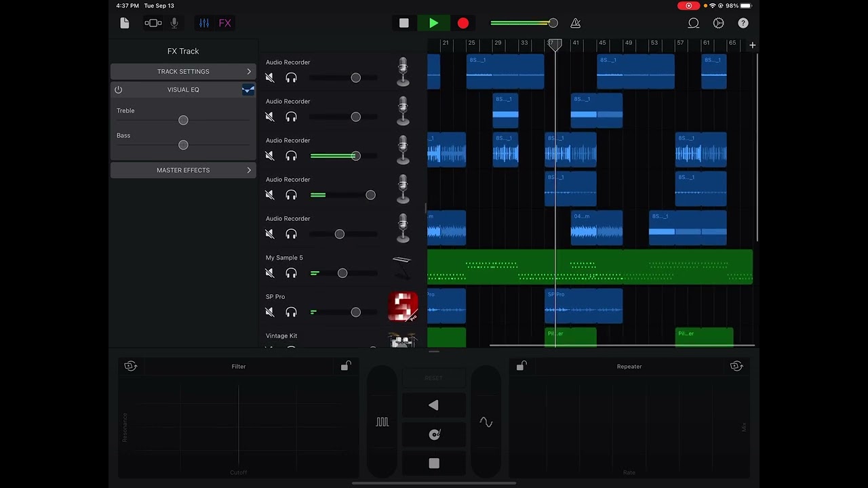868x488 pixels.
Task: Mute the second Audio Recorder track
Action: tap(270, 117)
